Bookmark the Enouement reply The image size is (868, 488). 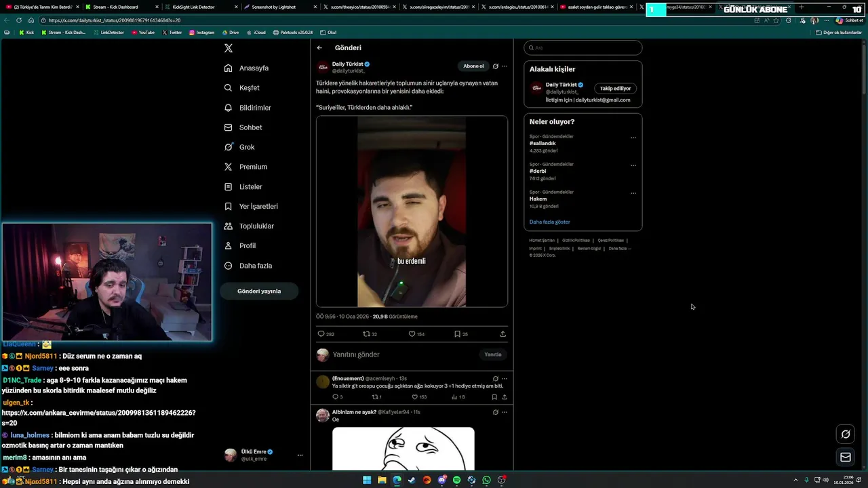click(x=494, y=397)
